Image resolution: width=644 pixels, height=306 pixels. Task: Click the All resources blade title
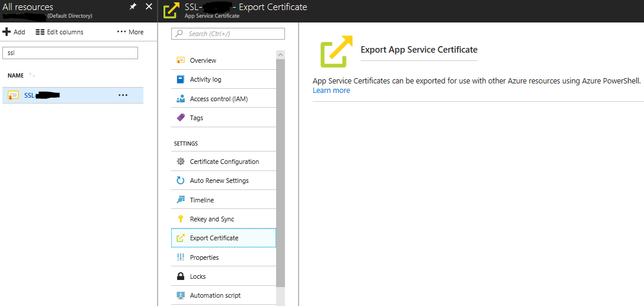[28, 7]
